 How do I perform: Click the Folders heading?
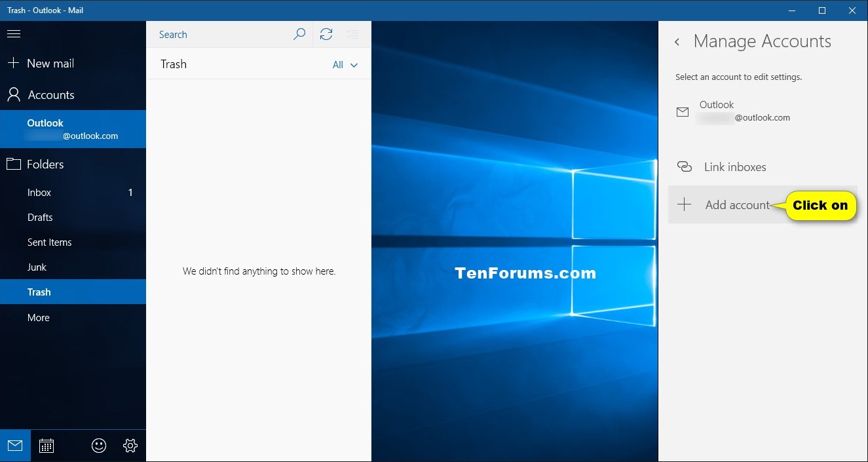tap(45, 164)
